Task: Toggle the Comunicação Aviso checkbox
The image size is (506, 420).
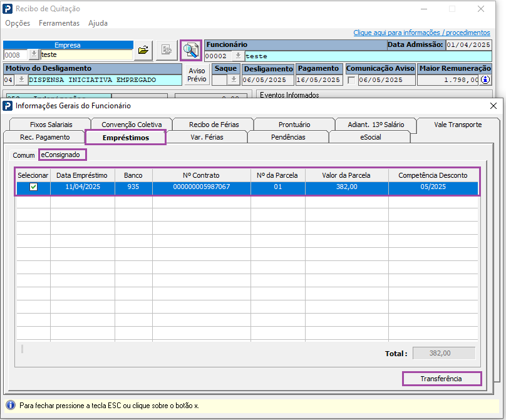Action: tap(351, 80)
